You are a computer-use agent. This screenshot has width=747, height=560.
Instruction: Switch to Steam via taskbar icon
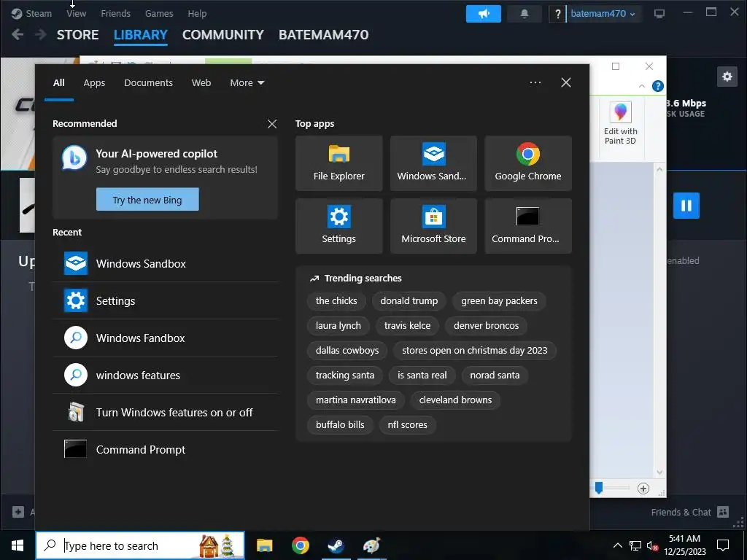pos(336,545)
